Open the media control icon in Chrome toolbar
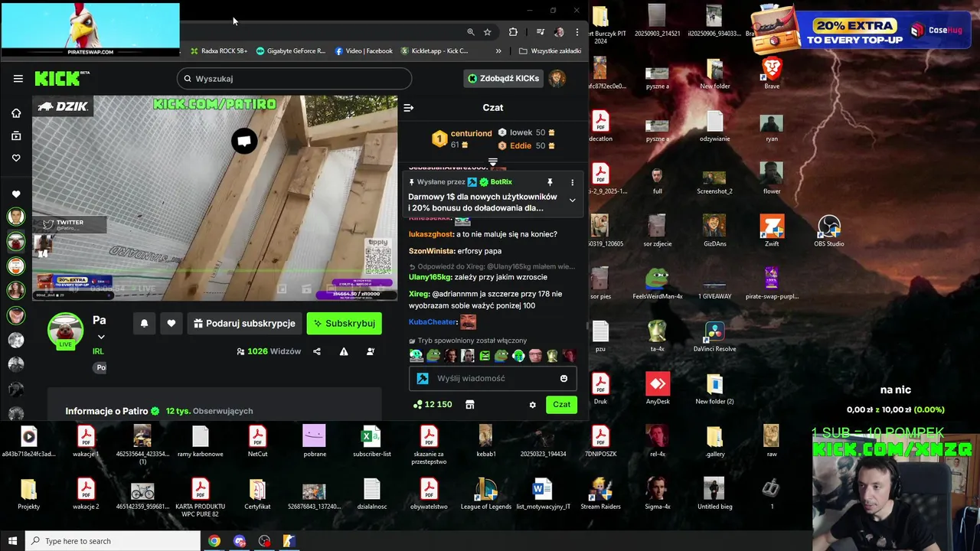The width and height of the screenshot is (980, 551). pos(541,32)
